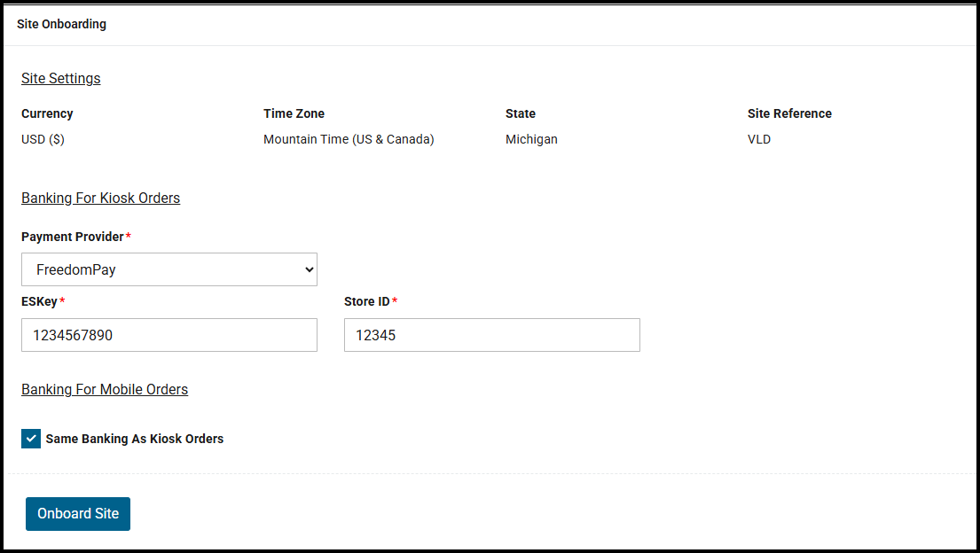
Task: Click the ESKey field label
Action: coord(39,301)
